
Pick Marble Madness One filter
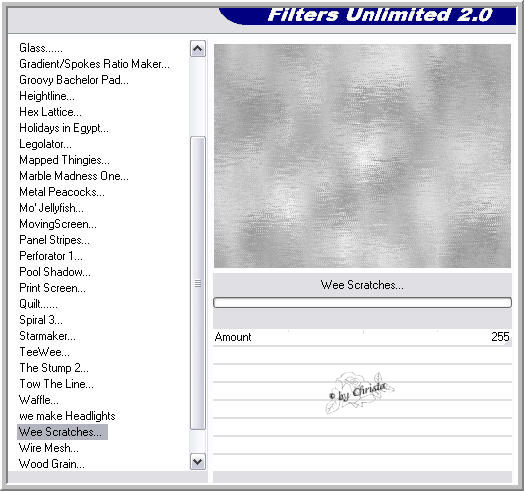click(x=74, y=176)
